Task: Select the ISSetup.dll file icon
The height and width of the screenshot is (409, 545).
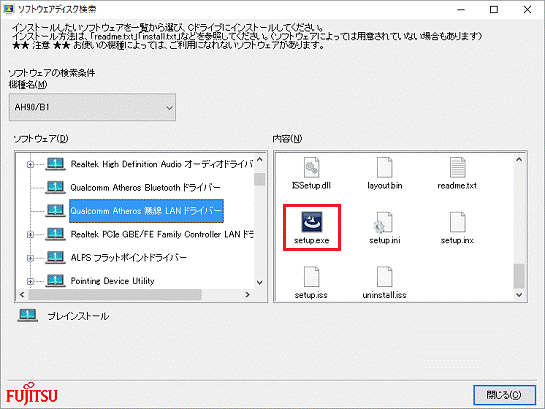Action: coord(311,167)
